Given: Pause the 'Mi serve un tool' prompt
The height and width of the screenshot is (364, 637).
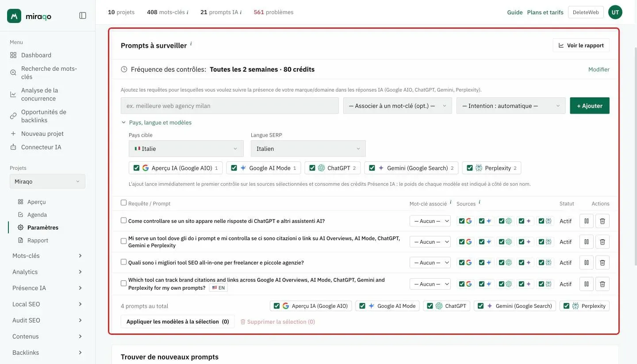Looking at the screenshot, I should click(587, 242).
